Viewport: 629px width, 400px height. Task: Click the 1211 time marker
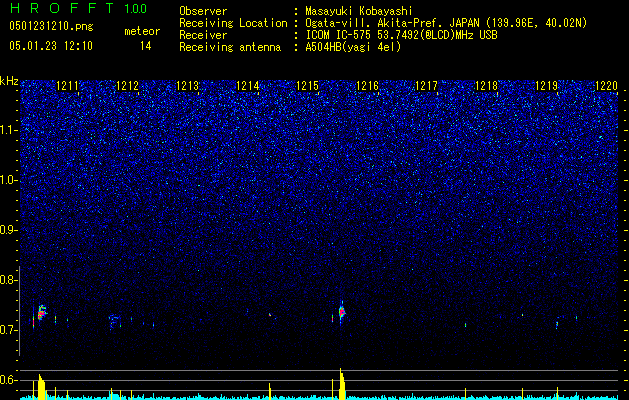click(67, 85)
